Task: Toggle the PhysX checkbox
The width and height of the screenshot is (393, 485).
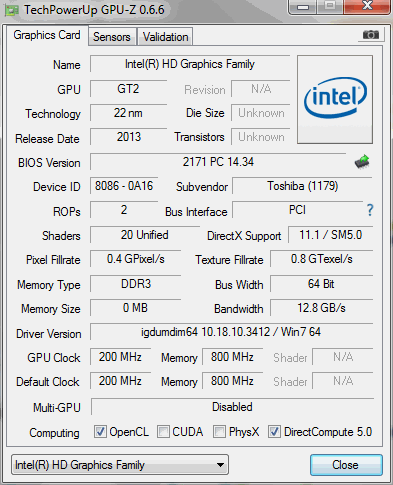Action: [x=219, y=432]
